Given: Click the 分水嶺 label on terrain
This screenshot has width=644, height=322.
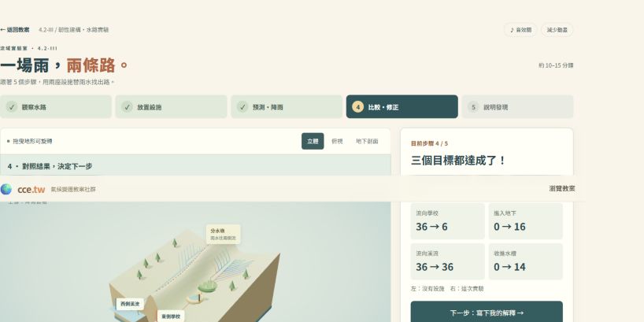Looking at the screenshot, I should coord(224,234).
